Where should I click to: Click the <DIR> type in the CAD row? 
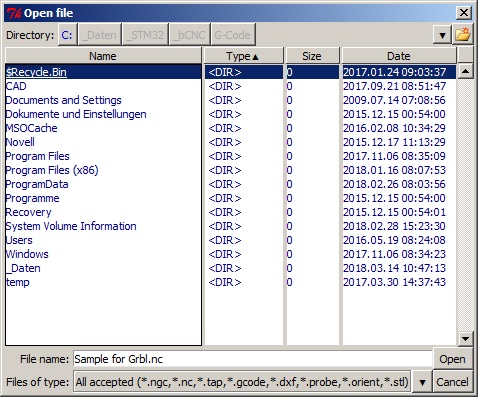pos(225,86)
